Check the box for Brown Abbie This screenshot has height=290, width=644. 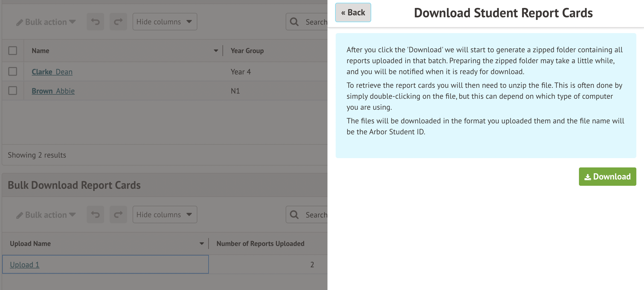[x=13, y=91]
